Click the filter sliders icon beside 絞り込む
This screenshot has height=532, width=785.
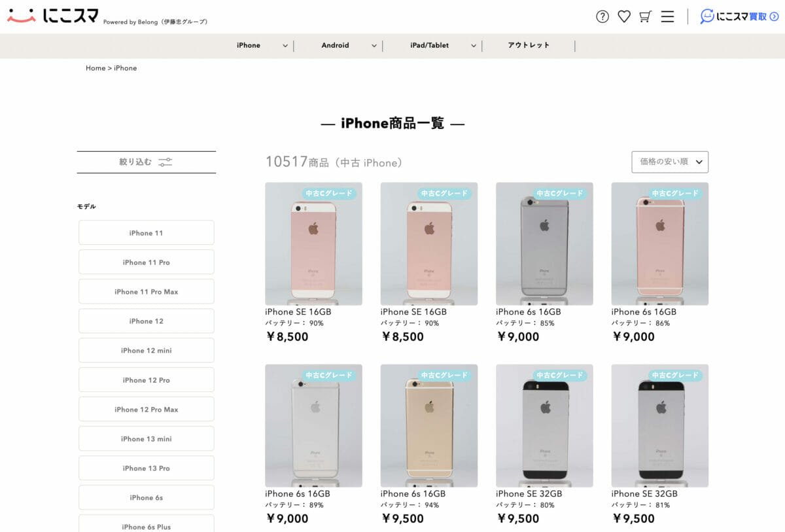point(166,162)
